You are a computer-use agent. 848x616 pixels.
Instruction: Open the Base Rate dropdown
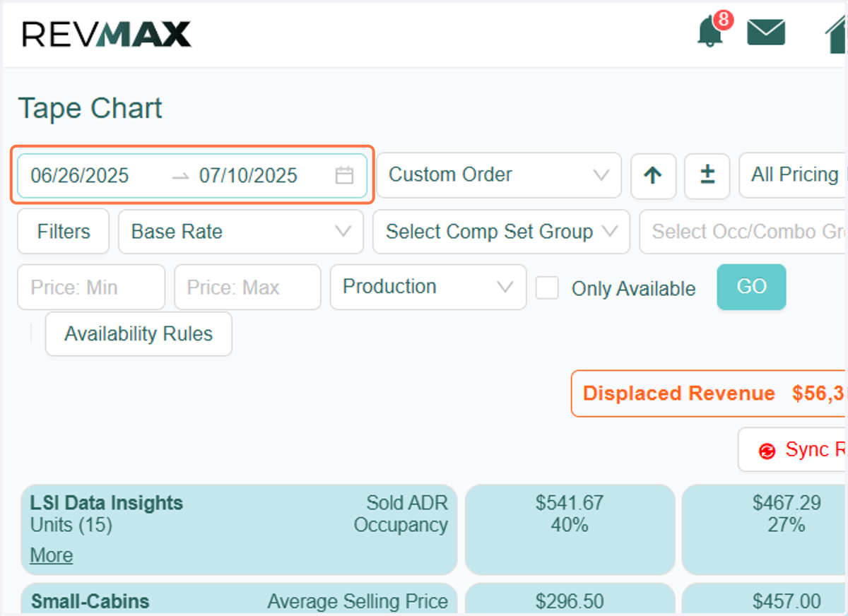[241, 232]
